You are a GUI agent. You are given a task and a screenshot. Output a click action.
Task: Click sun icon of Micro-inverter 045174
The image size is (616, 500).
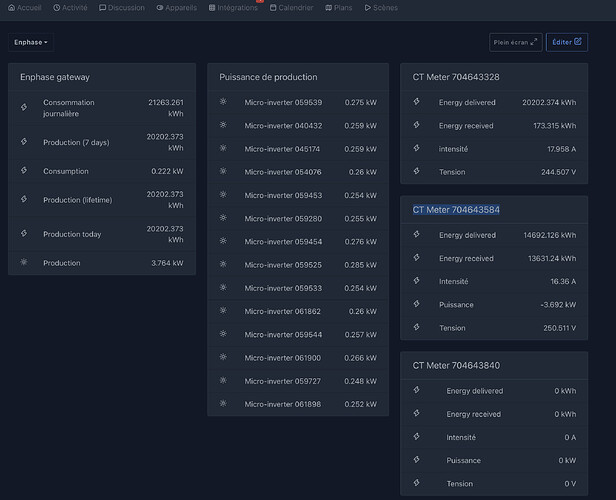coord(223,148)
